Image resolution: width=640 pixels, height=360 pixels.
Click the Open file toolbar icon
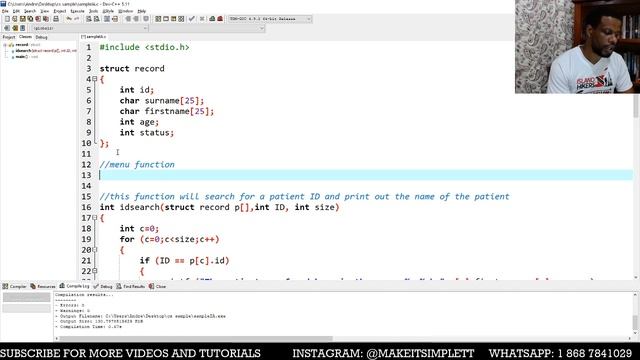(15, 19)
